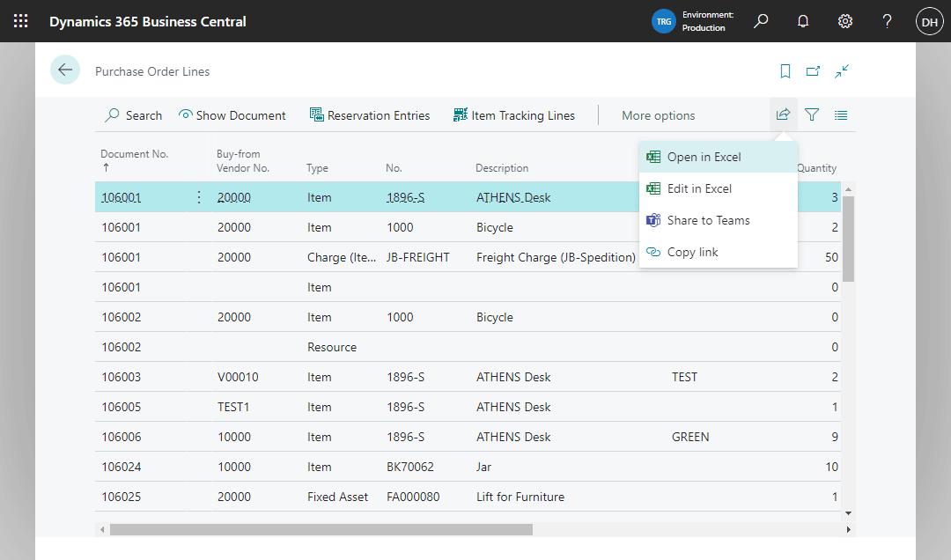Click vendor V00010 cell
The height and width of the screenshot is (560, 951).
pyautogui.click(x=238, y=377)
